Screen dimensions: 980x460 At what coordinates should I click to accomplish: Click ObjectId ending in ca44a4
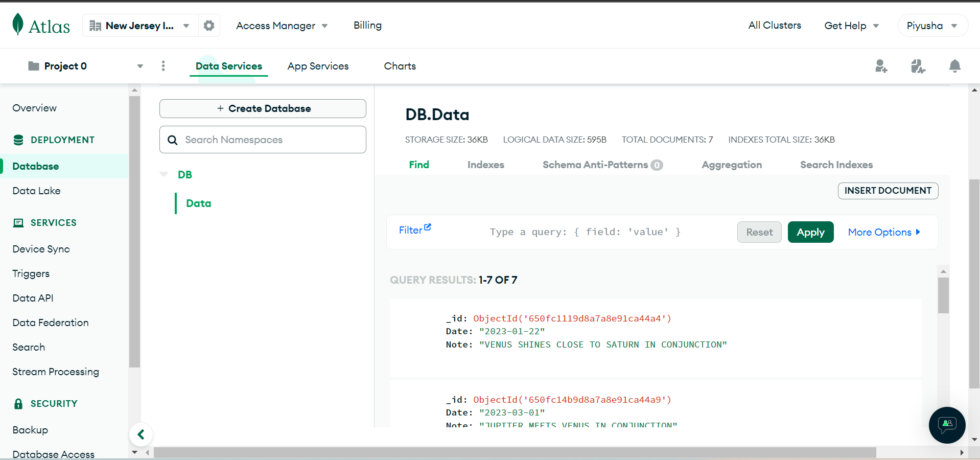click(x=572, y=318)
